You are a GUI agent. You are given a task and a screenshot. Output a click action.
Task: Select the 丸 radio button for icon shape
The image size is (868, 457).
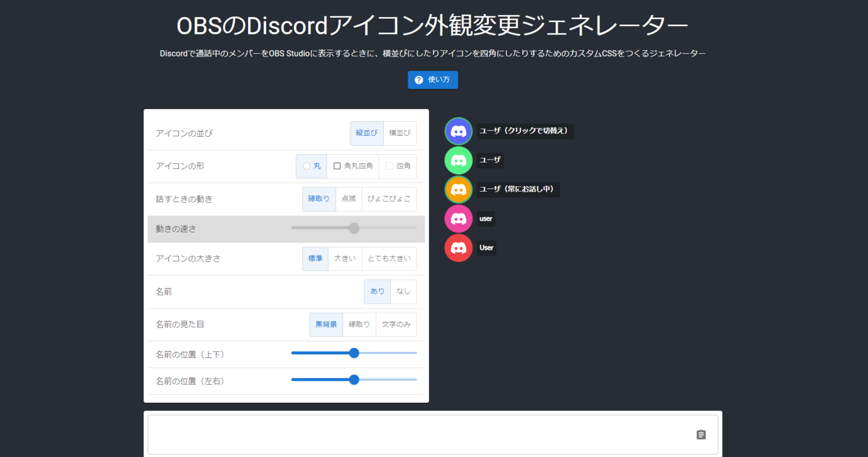pyautogui.click(x=307, y=166)
